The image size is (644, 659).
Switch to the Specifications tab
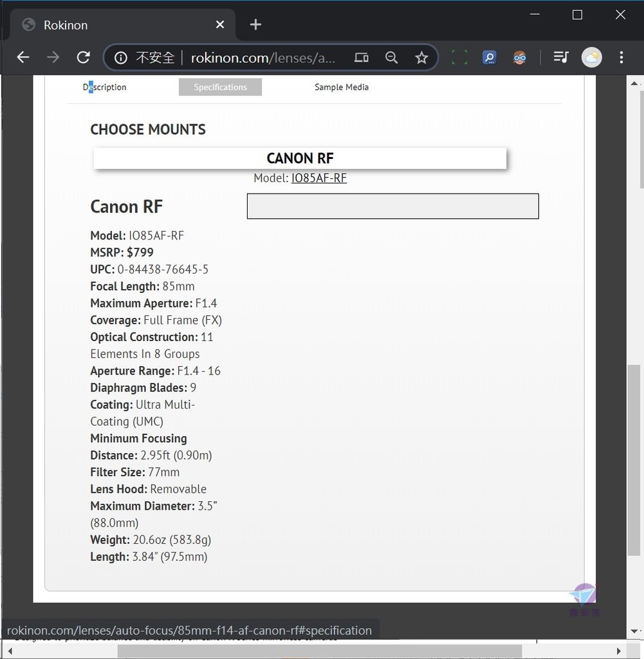pos(220,87)
